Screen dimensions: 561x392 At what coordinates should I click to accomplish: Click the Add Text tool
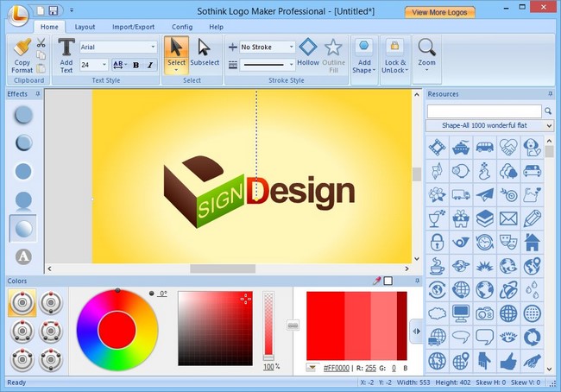(66, 54)
